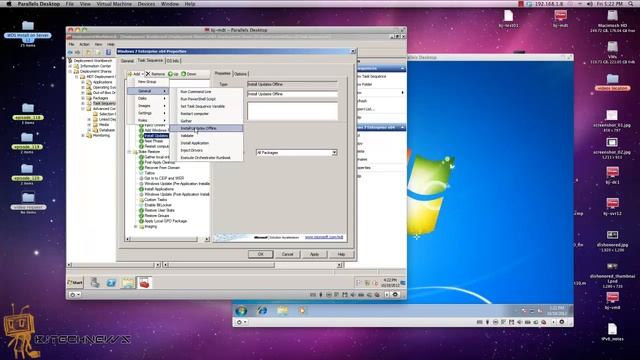Open Media Player in Windows 7 taskbar
The width and height of the screenshot is (640, 360).
click(x=302, y=311)
